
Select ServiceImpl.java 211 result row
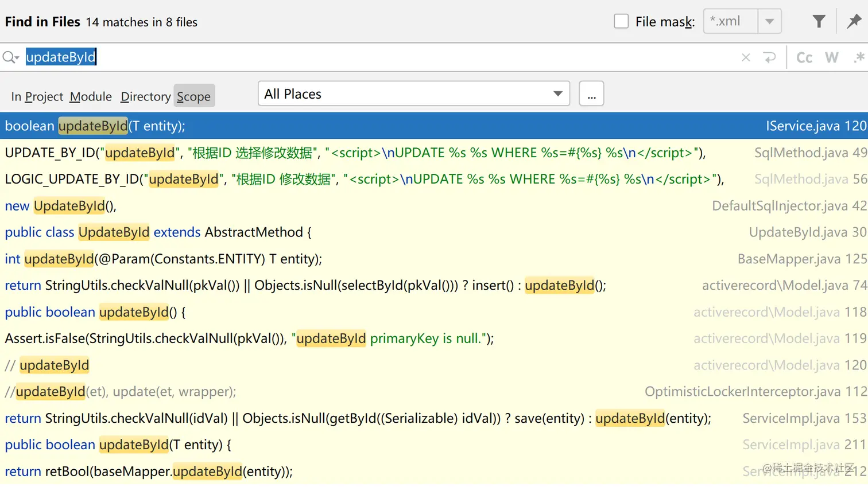pyautogui.click(x=434, y=445)
